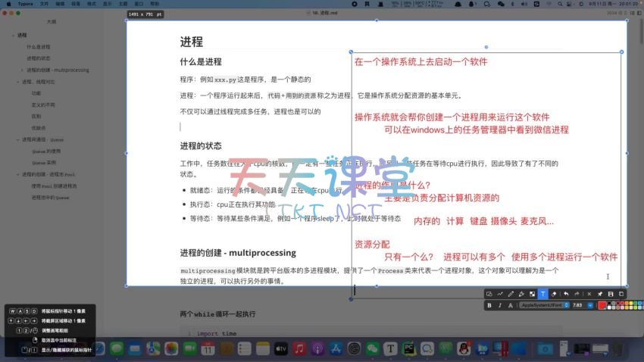Screen dimensions: 644x362
Task: Pin the screenshot to screen
Action: pos(599,293)
